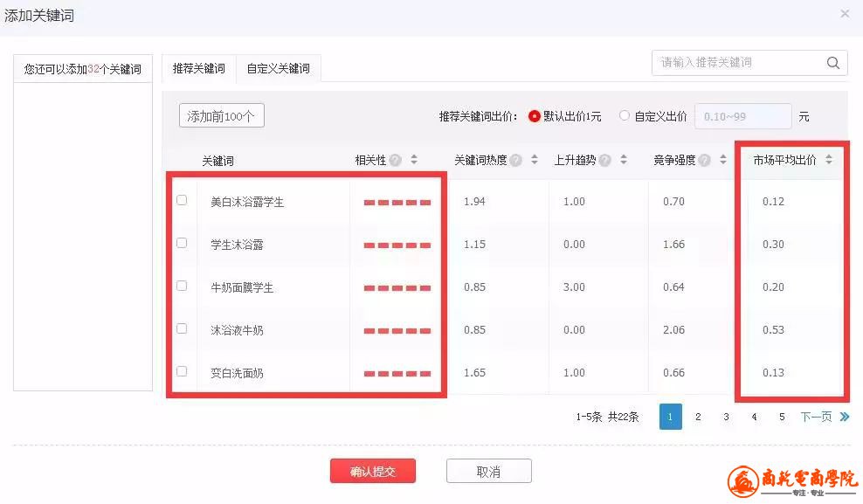The width and height of the screenshot is (863, 504).
Task: Select the 默认出价1元 radio option
Action: coord(535,116)
